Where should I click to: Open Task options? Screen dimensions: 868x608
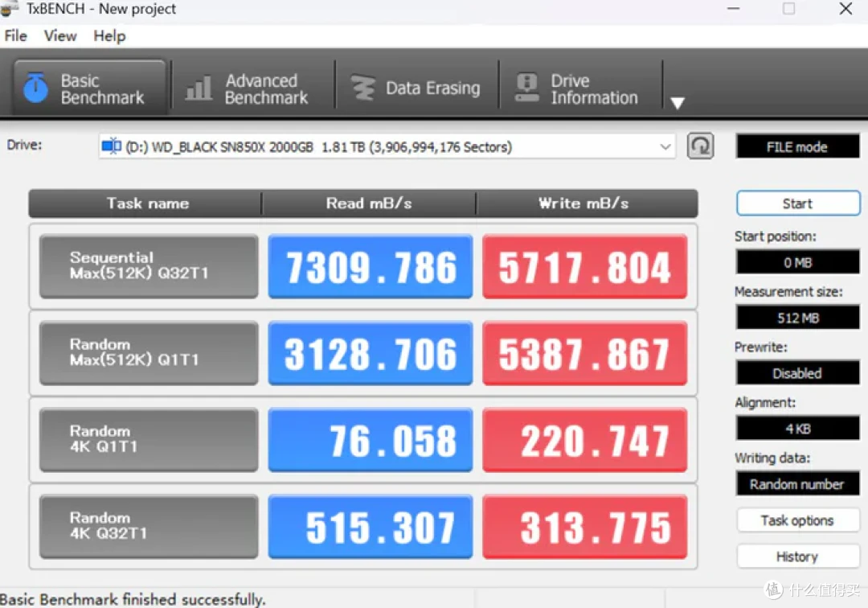pyautogui.click(x=797, y=520)
